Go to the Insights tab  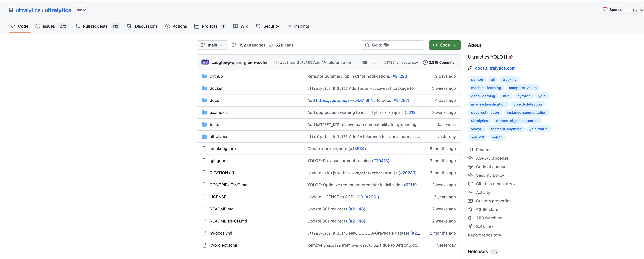(x=301, y=26)
